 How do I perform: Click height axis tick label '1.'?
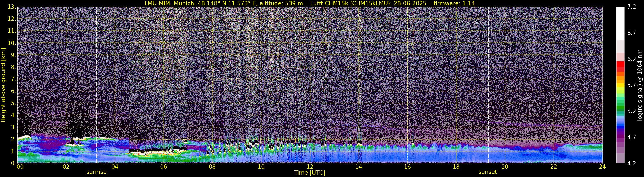(x=13, y=151)
